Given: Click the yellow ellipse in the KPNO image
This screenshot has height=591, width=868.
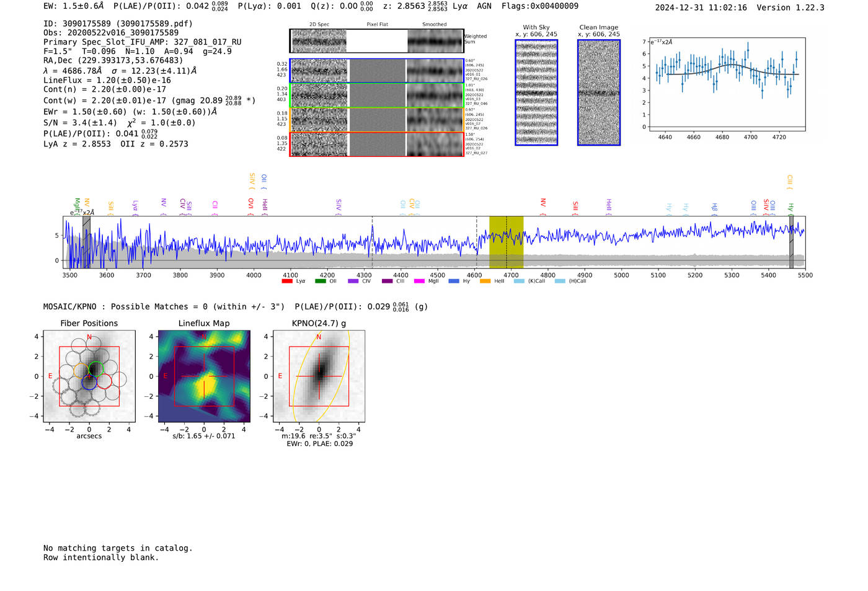Looking at the screenshot, I should (321, 376).
